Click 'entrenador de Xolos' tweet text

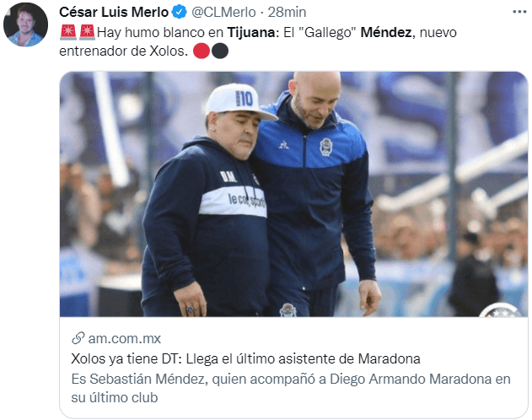pyautogui.click(x=123, y=51)
